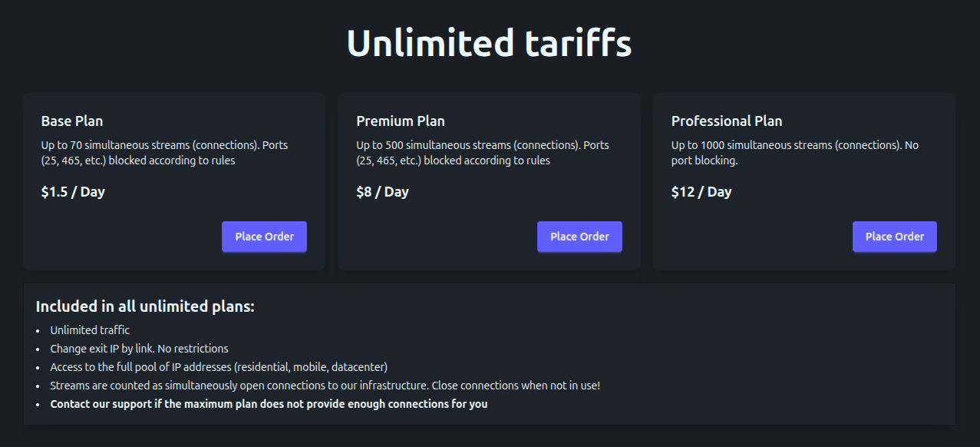Click the $1.5 / Day price
Image resolution: width=980 pixels, height=447 pixels.
point(73,192)
